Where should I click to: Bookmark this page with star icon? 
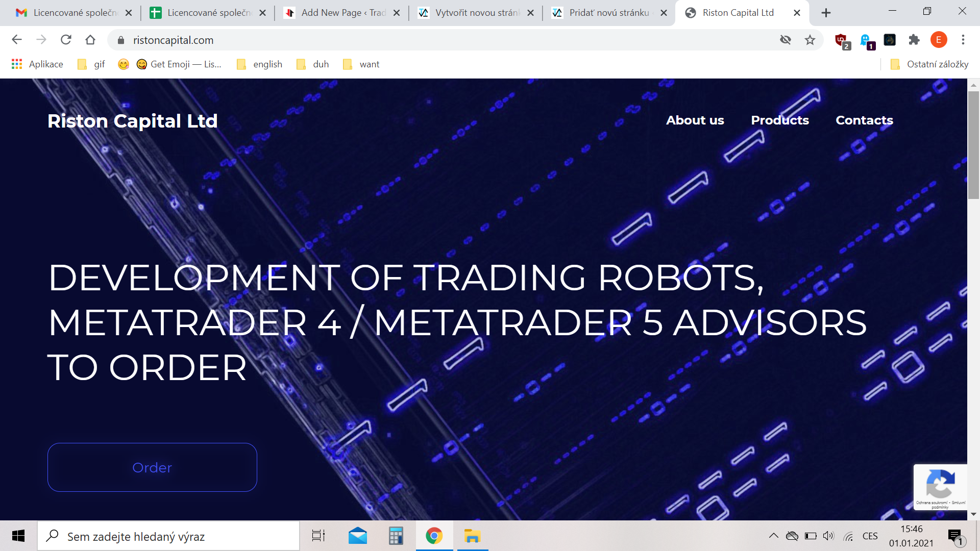click(810, 40)
